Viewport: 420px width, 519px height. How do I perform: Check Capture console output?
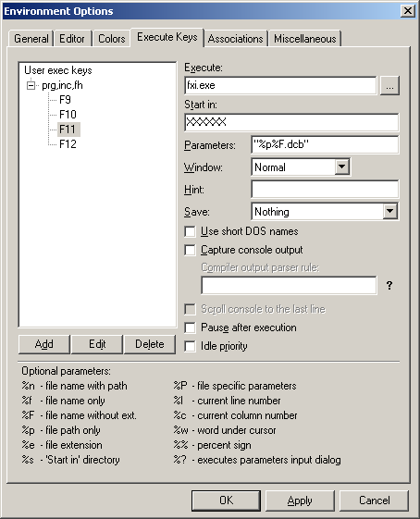190,250
